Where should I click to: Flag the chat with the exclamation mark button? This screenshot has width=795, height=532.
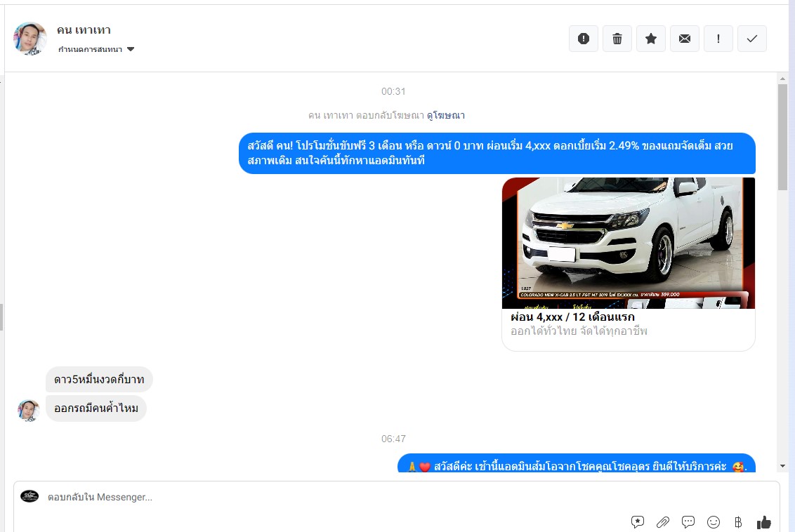[718, 39]
